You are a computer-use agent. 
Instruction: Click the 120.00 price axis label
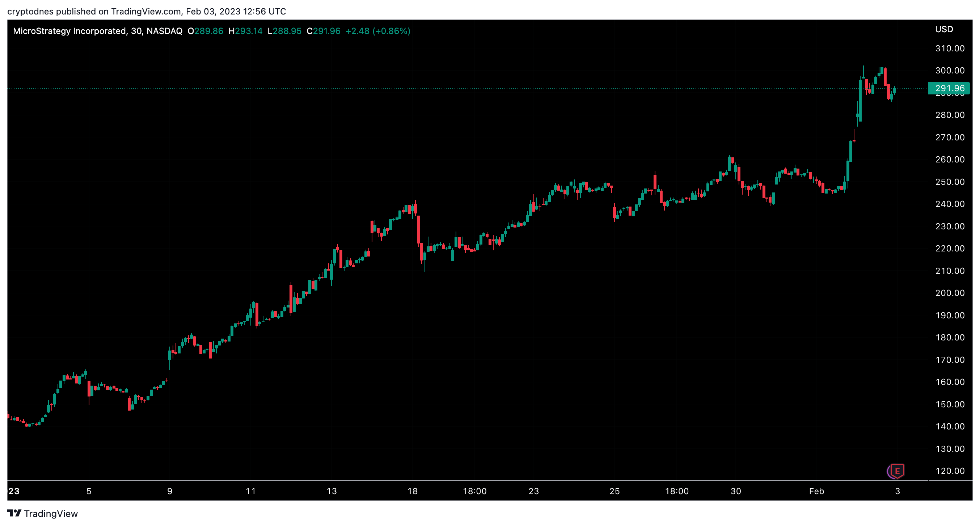point(950,471)
